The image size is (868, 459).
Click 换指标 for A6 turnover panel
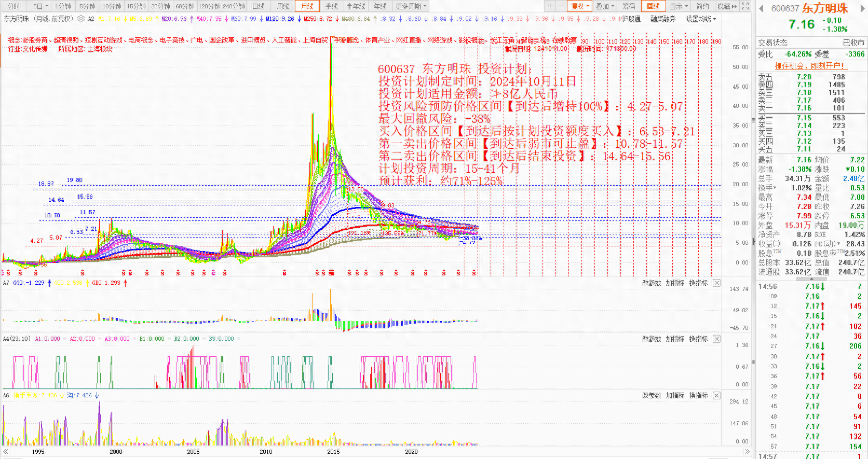(x=698, y=395)
